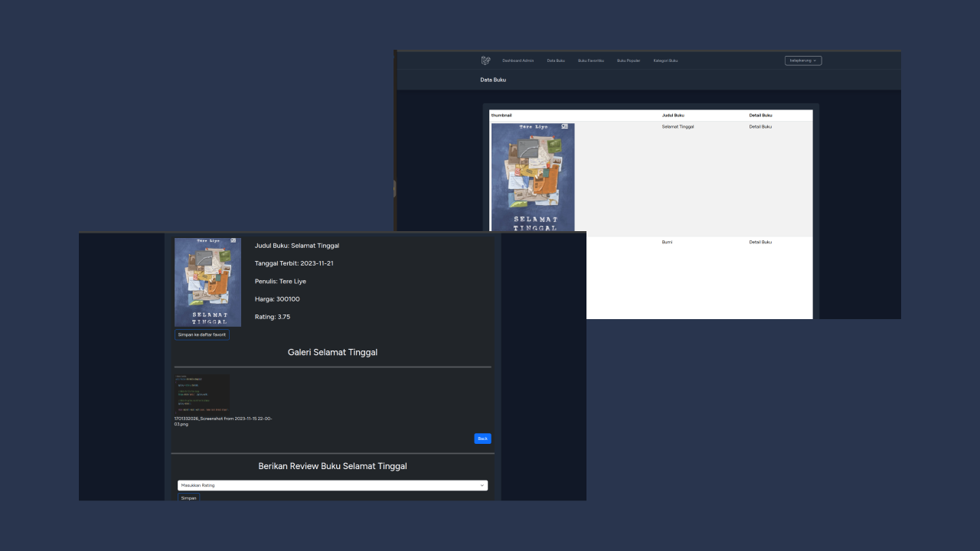Click the 'Data Buku' page header title
Viewport: 980px width, 551px height.
pos(493,80)
